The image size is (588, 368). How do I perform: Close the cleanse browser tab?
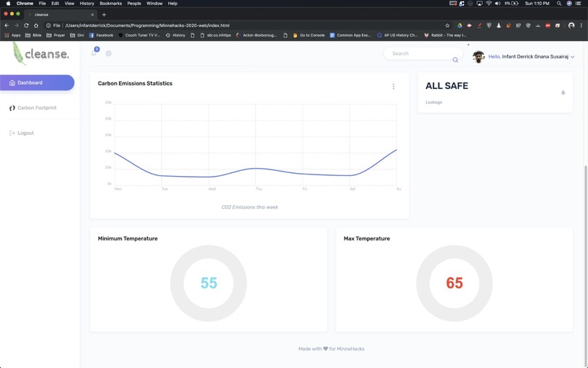pos(92,15)
